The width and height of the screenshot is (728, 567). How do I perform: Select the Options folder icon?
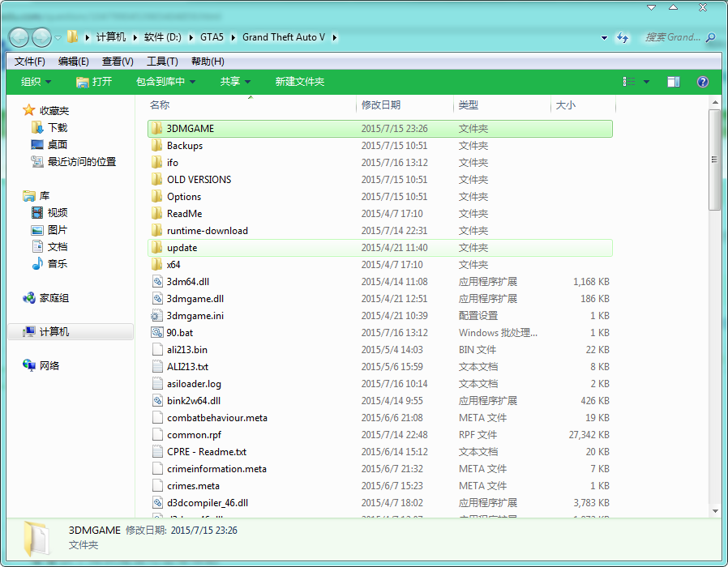pos(157,197)
